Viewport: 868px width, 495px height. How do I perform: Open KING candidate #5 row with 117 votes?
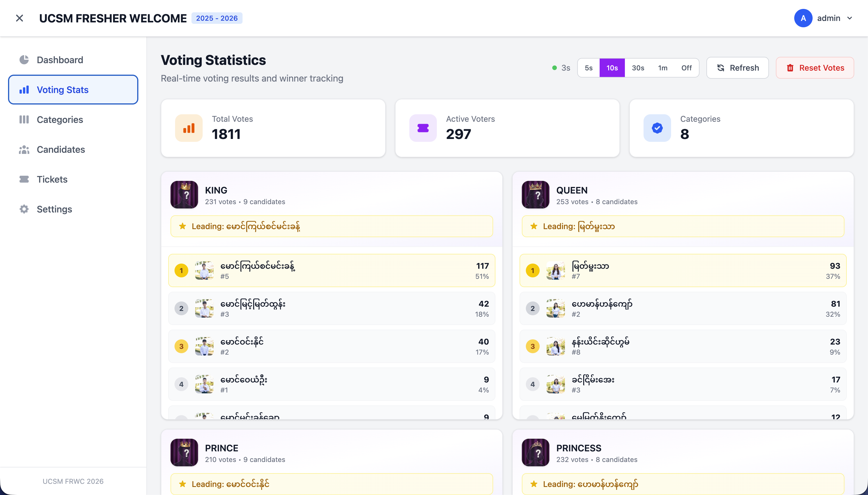coord(332,271)
